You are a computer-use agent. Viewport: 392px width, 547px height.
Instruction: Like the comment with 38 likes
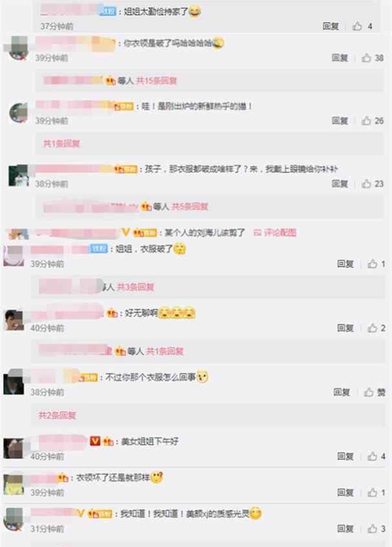tap(366, 58)
